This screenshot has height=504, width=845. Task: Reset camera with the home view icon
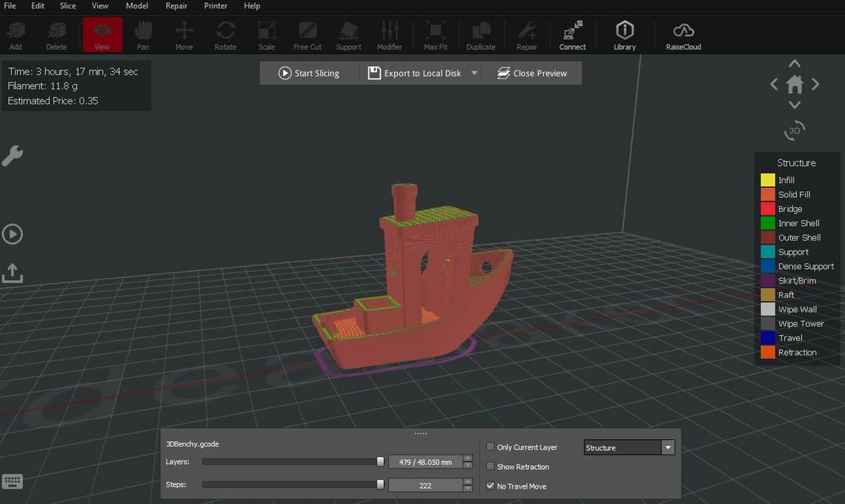click(x=795, y=84)
